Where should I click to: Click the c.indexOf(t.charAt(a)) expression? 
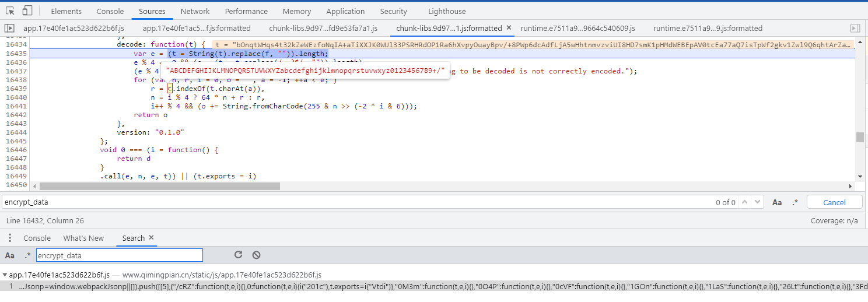215,89
